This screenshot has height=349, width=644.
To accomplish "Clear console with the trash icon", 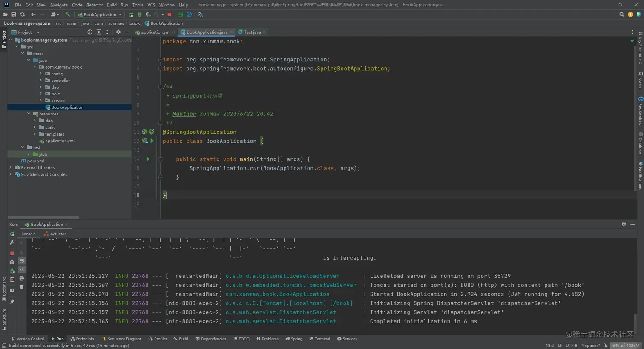I will [22, 287].
